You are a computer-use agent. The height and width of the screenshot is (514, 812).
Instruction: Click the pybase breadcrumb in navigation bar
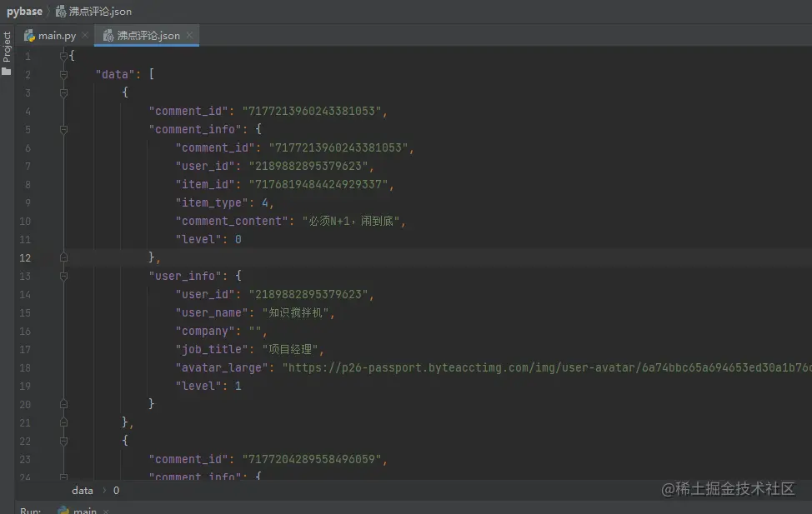click(24, 12)
